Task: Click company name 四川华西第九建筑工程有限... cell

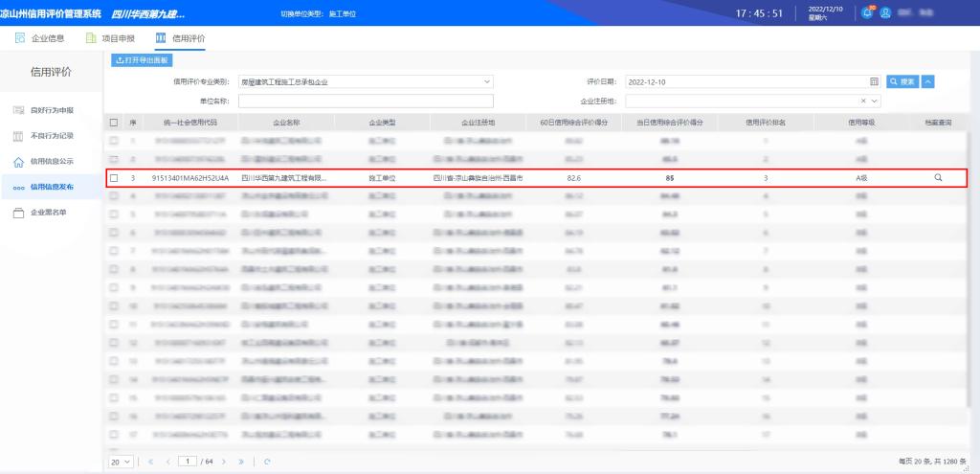Action: [284, 178]
